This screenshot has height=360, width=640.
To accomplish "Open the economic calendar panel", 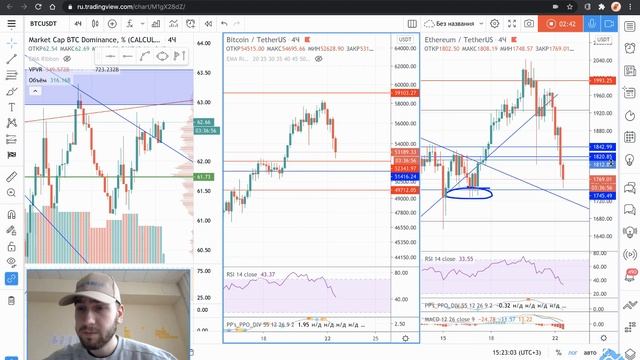I will [629, 137].
